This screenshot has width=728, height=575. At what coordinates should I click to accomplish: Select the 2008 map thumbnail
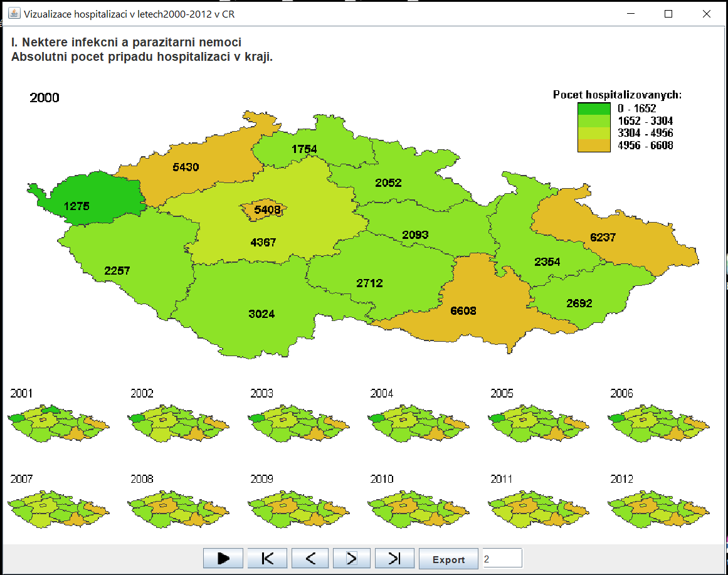point(178,509)
